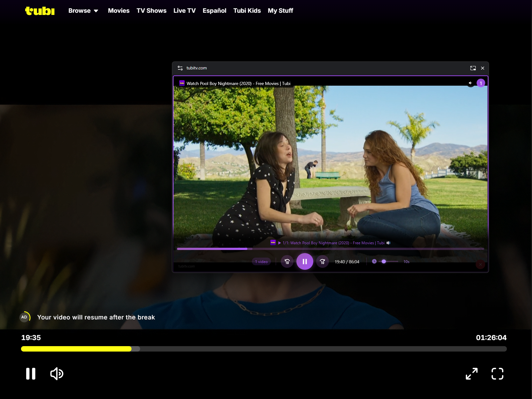Skip forward 10 seconds in mini player
The width and height of the screenshot is (532, 399).
(322, 262)
